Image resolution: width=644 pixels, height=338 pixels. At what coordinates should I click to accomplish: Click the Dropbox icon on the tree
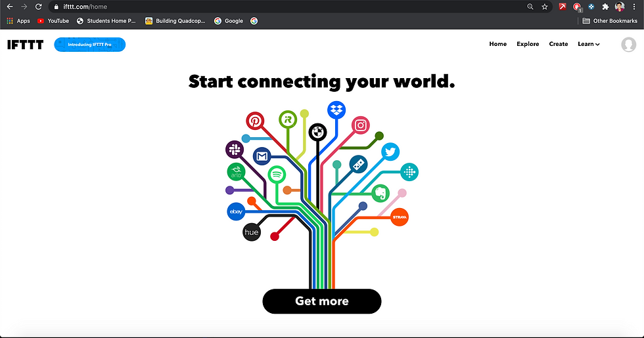336,110
